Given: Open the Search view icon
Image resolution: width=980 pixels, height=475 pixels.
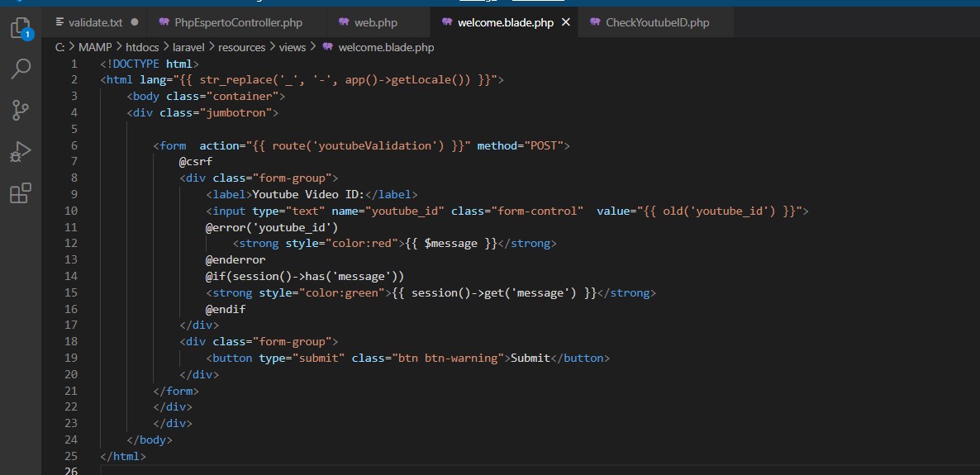Looking at the screenshot, I should pos(21,69).
